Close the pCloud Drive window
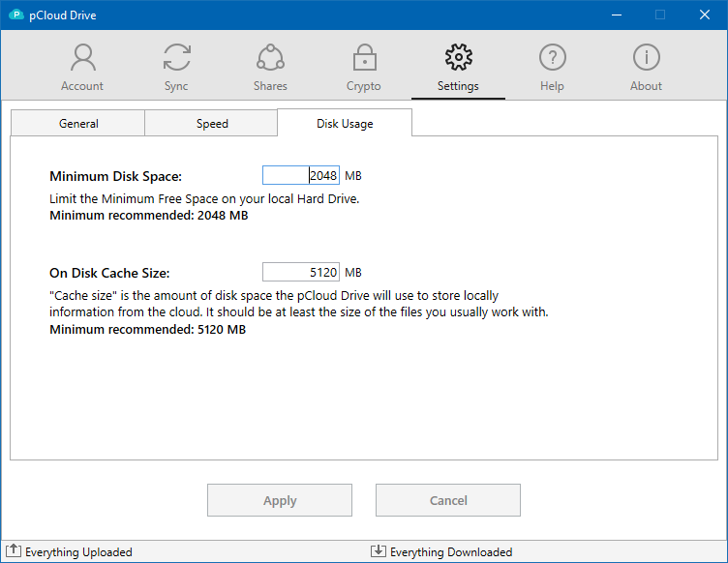The image size is (728, 563). (x=705, y=15)
